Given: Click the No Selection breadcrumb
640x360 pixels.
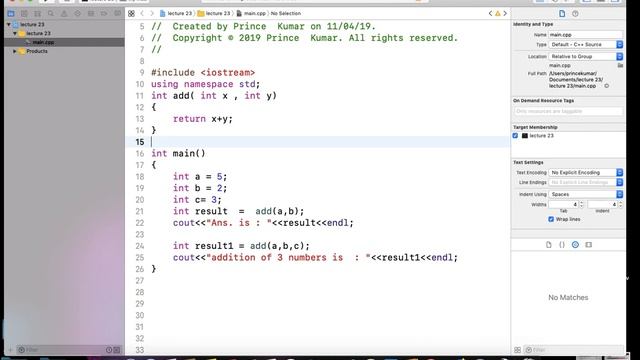Looking at the screenshot, I should tap(286, 13).
